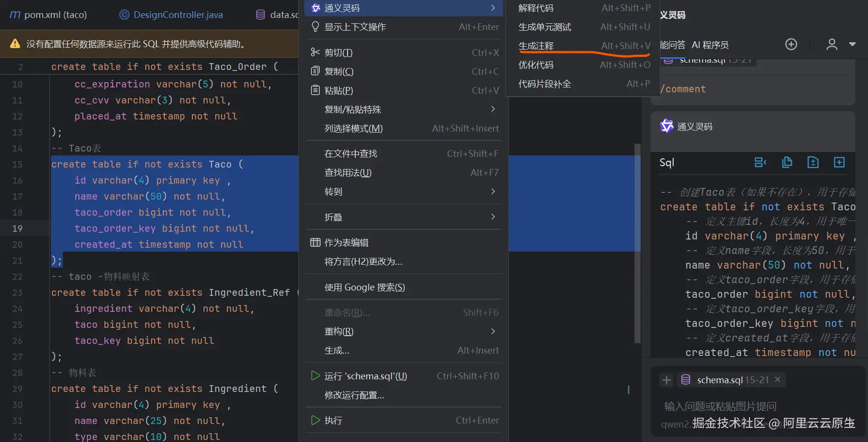Screen dimensions: 868x442
Task: Click the diff file icon in Sql block
Action: pos(813,162)
